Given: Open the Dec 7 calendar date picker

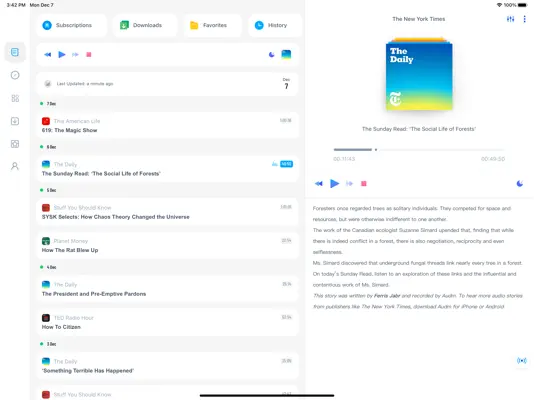Looking at the screenshot, I should pyautogui.click(x=286, y=84).
